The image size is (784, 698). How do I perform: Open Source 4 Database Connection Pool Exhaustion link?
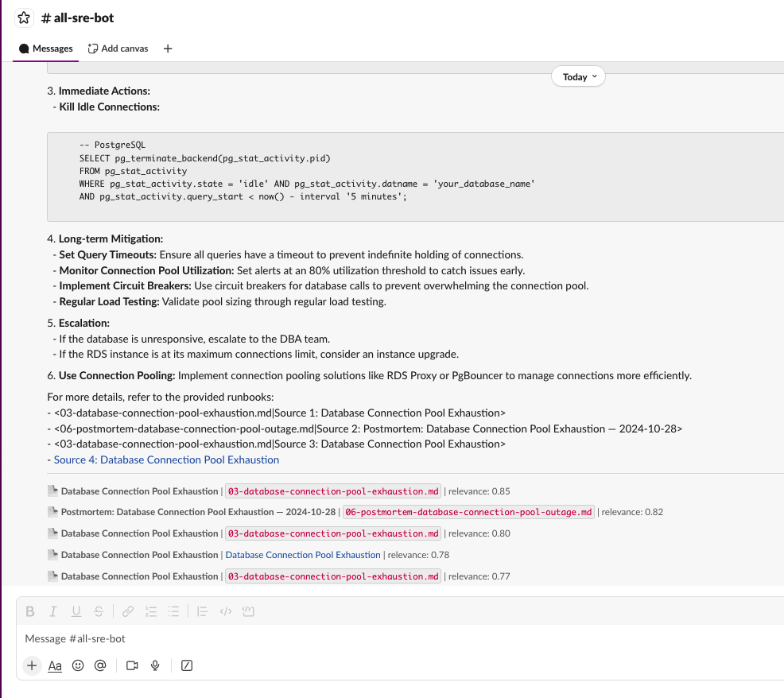coord(166,460)
